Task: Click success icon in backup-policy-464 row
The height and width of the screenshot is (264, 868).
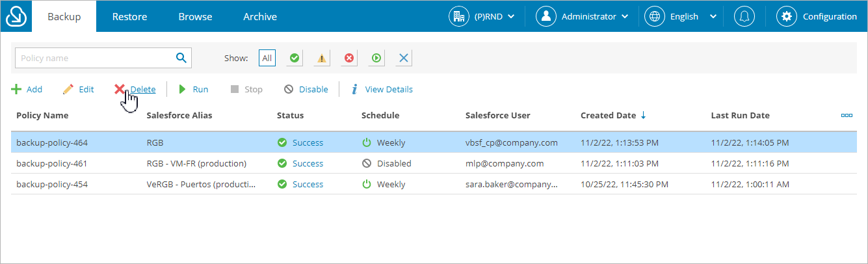Action: pyautogui.click(x=282, y=142)
